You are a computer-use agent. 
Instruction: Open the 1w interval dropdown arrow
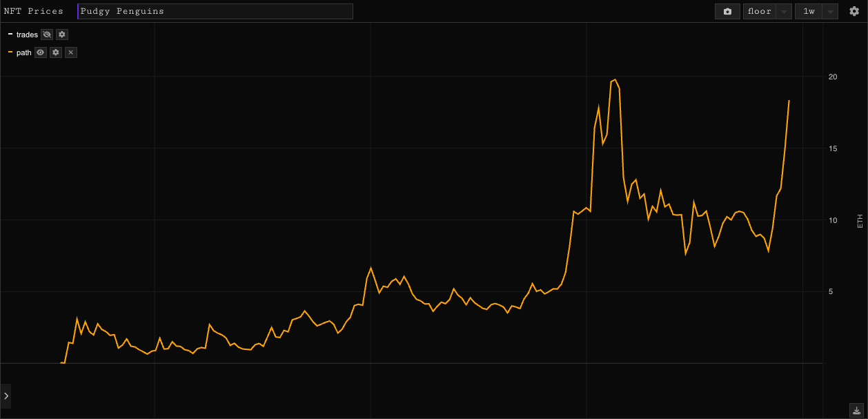831,11
